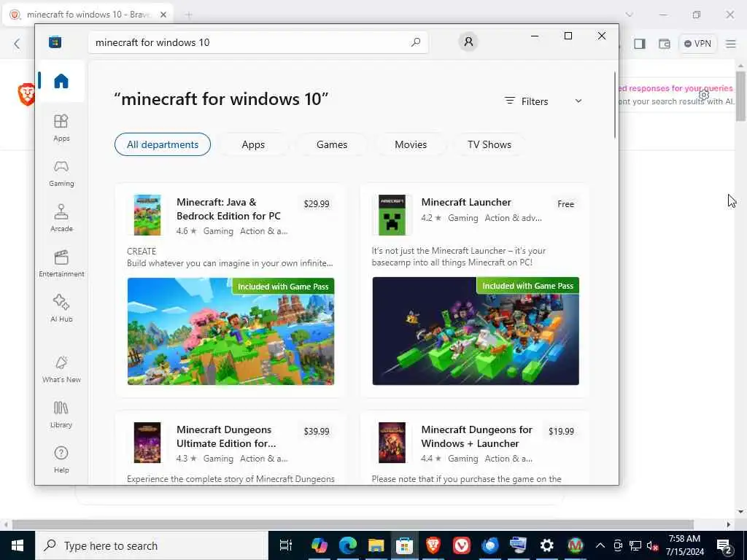Open the Help page
The height and width of the screenshot is (560, 747).
[61, 460]
